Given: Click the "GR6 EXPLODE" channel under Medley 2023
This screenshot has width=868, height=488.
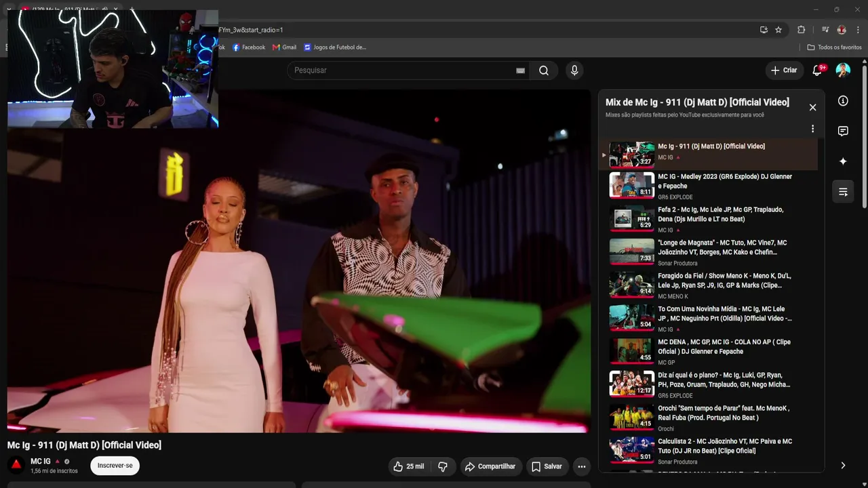Looking at the screenshot, I should click(675, 197).
